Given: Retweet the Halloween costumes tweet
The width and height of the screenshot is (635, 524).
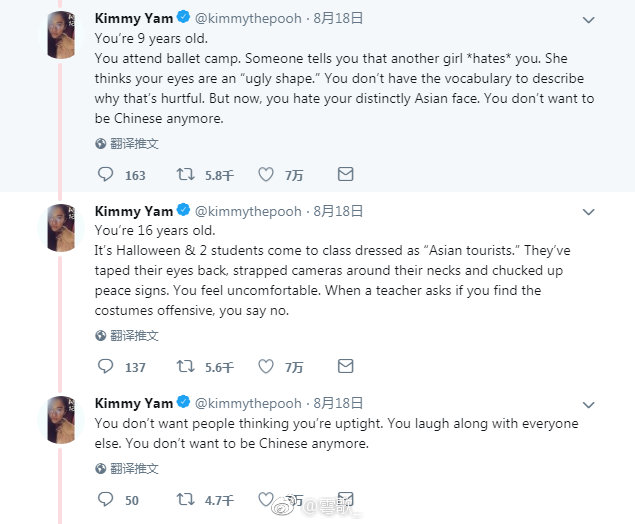Looking at the screenshot, I should click(186, 367).
